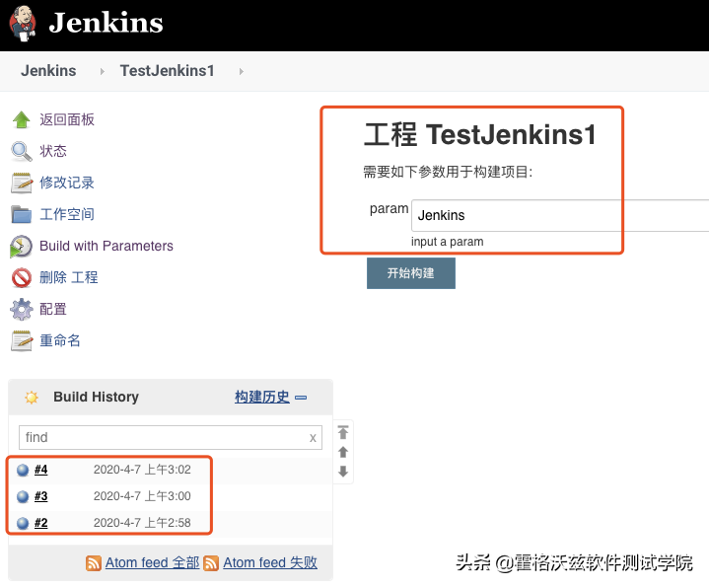Click the magnifying glass 状态 icon
Screen dimensions: 709x588
click(22, 152)
